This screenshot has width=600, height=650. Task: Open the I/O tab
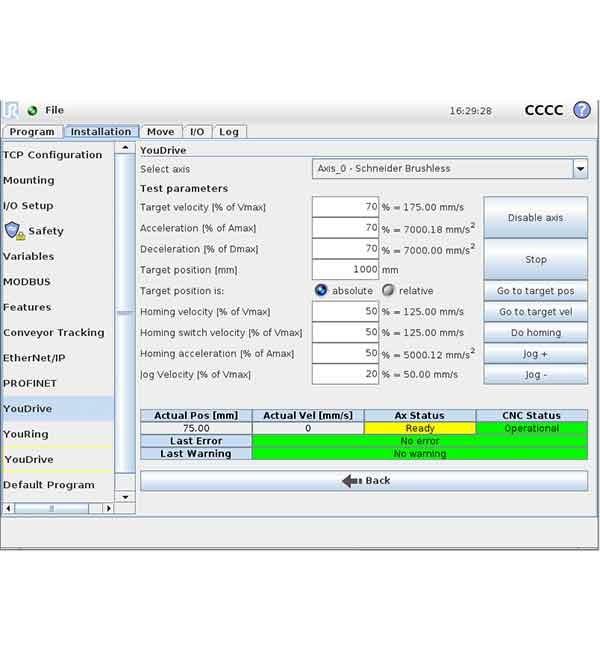tap(197, 132)
